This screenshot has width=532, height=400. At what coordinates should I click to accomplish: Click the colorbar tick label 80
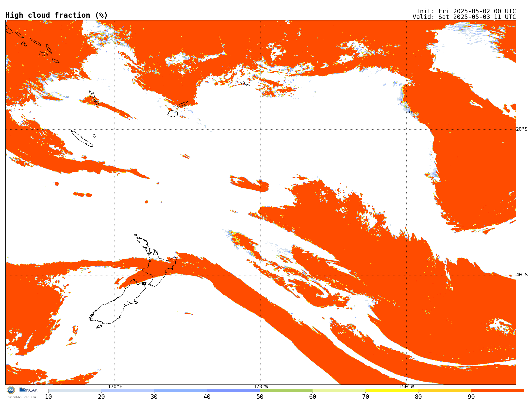[x=418, y=397]
